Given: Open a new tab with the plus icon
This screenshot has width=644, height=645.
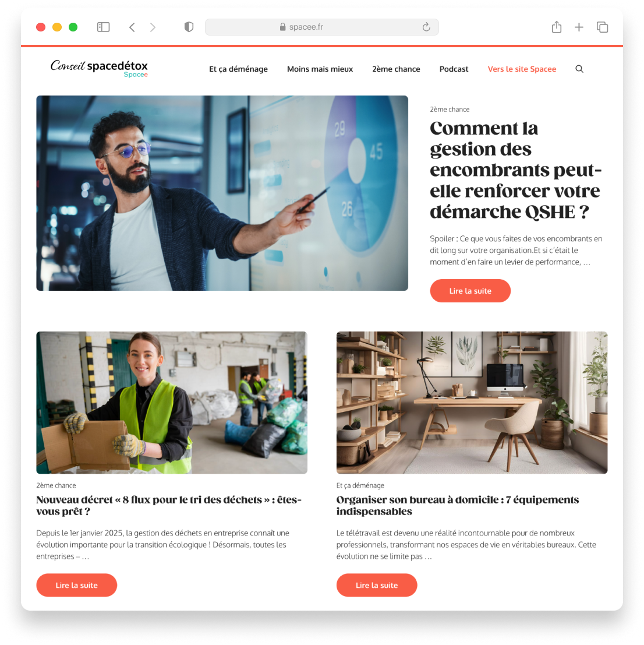Looking at the screenshot, I should (579, 27).
